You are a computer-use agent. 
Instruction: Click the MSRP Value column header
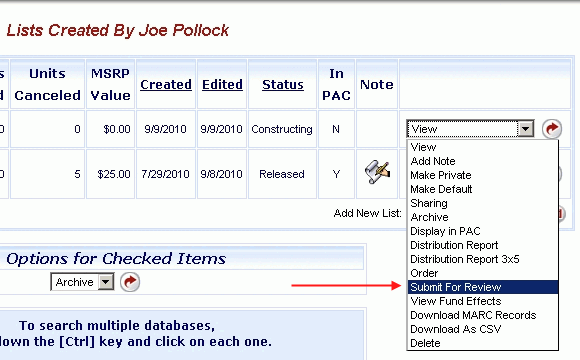pyautogui.click(x=111, y=84)
